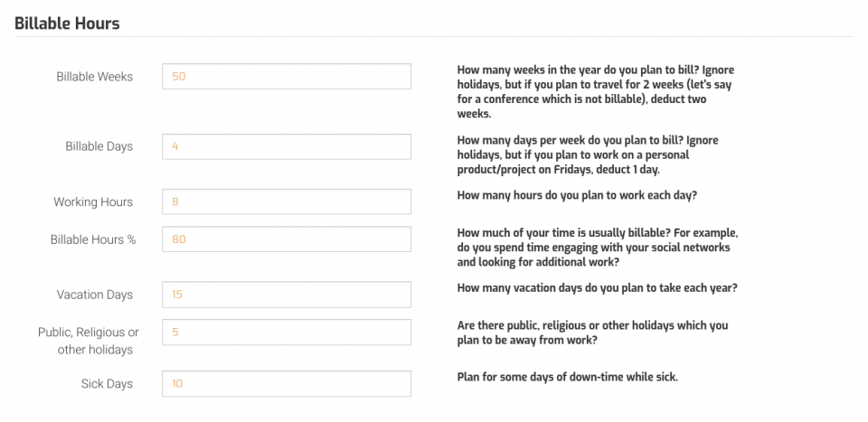Click the "Public, Religious or other holidays" label
The image size is (868, 422).
pos(88,341)
